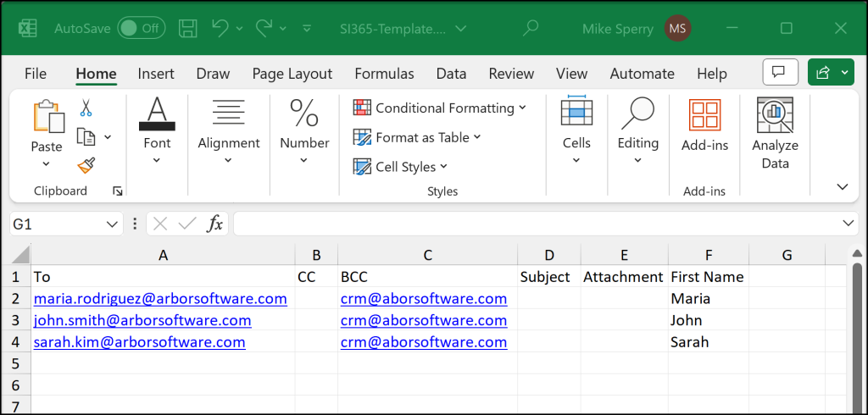
Task: Click the Cut scissors icon
Action: (86, 108)
